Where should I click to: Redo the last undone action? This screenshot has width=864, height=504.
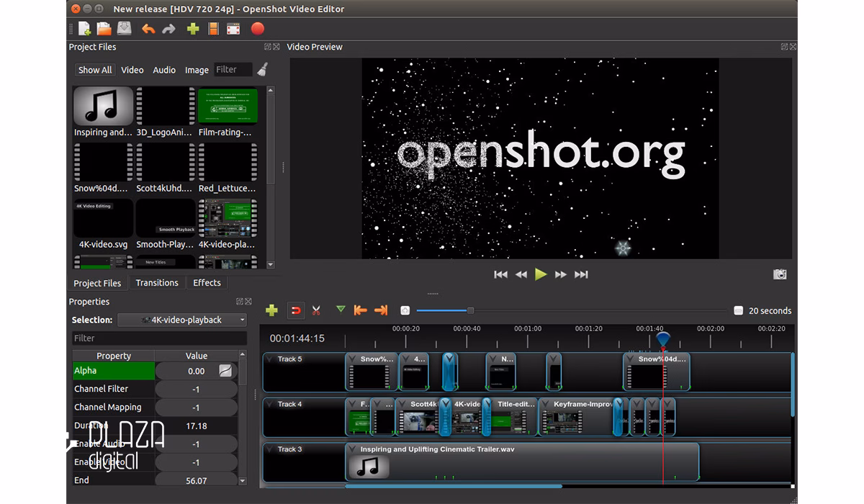point(169,29)
